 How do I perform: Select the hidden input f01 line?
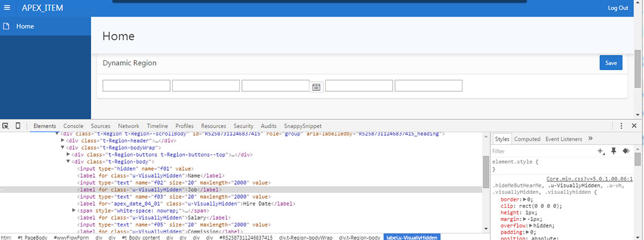click(136, 169)
